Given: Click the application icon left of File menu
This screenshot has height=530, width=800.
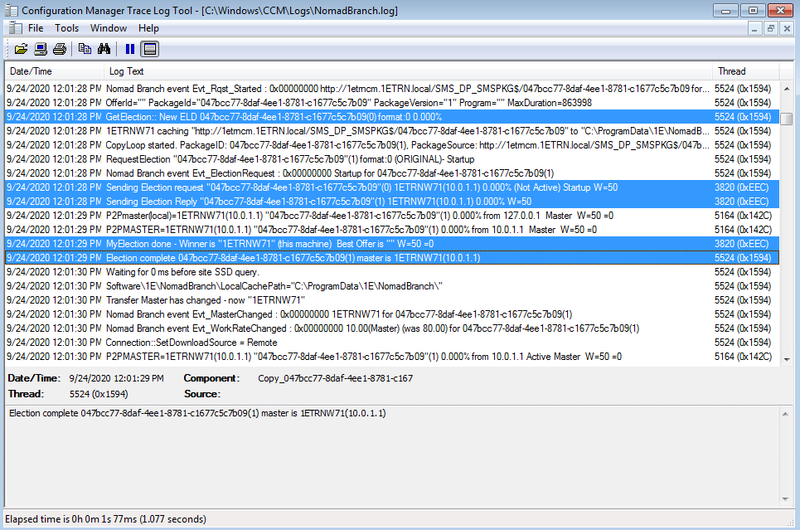Looking at the screenshot, I should point(11,28).
